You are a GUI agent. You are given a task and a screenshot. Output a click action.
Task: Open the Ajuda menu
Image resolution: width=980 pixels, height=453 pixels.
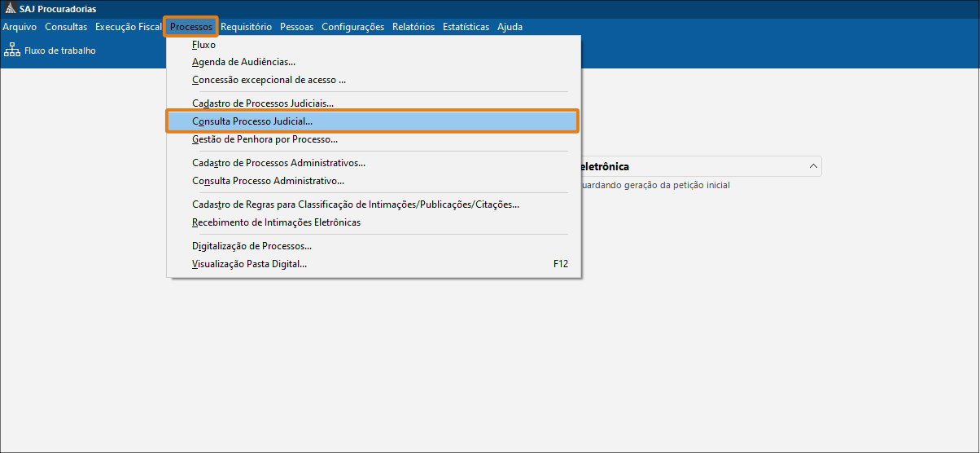510,27
